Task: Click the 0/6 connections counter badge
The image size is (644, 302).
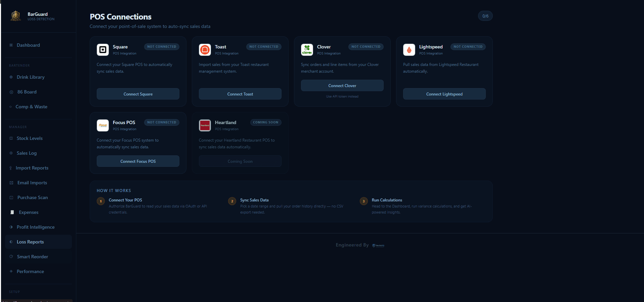Action: (x=485, y=16)
